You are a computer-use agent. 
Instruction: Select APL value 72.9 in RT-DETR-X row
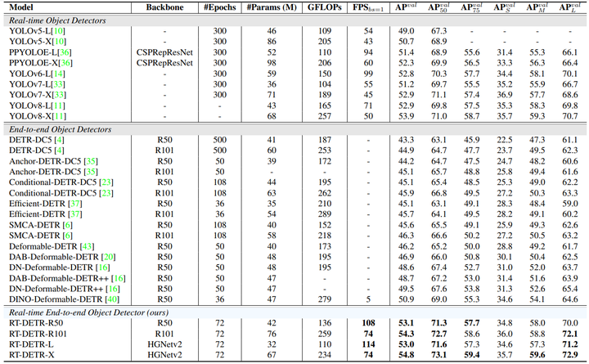tap(570, 355)
